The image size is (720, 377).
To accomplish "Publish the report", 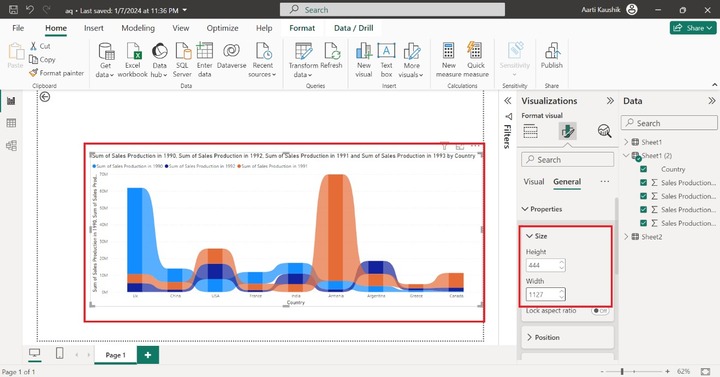I will tap(551, 56).
